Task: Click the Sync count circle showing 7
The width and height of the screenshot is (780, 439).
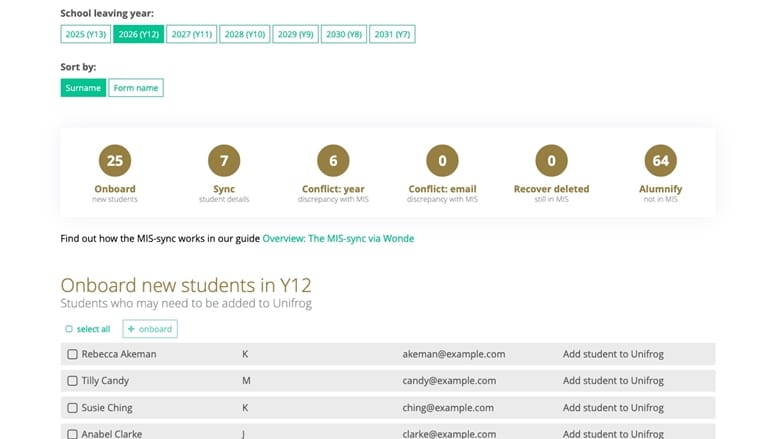Action: [224, 161]
